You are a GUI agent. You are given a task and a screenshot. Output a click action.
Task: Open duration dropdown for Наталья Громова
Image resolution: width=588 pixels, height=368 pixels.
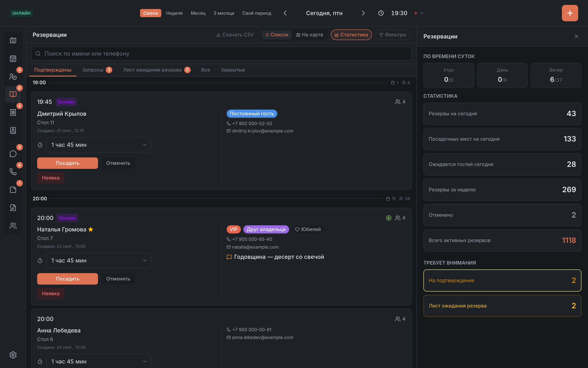(x=99, y=260)
